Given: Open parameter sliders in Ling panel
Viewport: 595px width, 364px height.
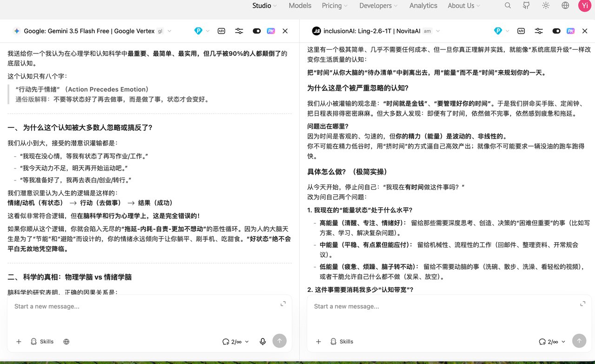Looking at the screenshot, I should pos(539,31).
